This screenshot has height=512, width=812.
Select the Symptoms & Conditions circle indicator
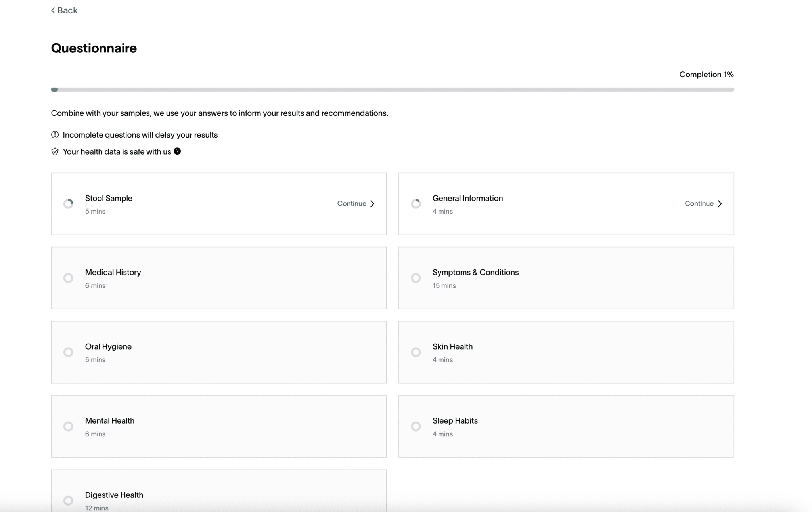[x=416, y=278]
